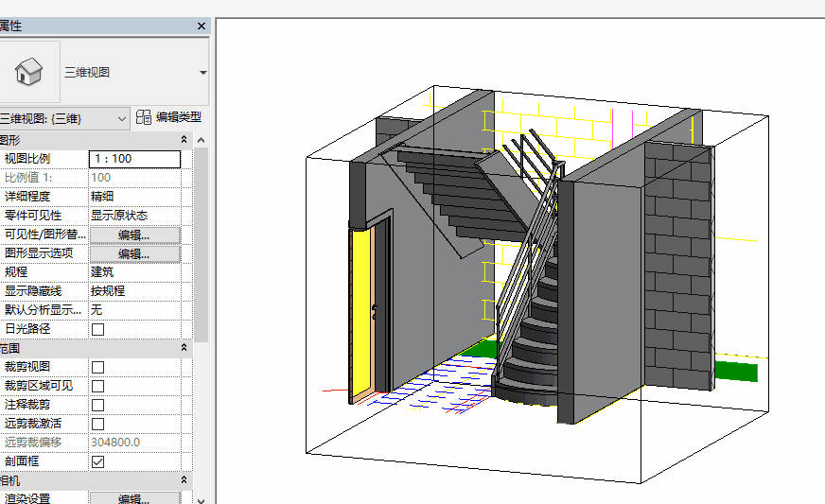Collapse the 图形 section

click(x=184, y=139)
